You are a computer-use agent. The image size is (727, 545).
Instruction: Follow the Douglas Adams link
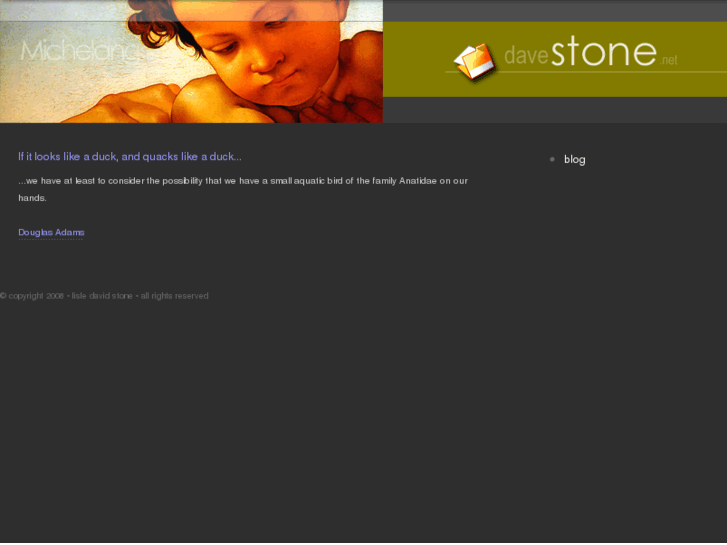[x=51, y=232]
